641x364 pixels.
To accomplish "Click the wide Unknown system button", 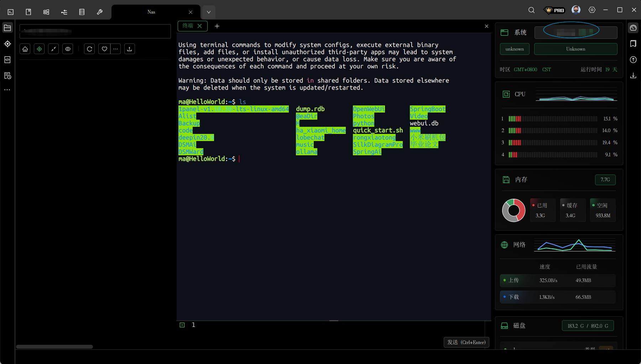I will (x=576, y=49).
